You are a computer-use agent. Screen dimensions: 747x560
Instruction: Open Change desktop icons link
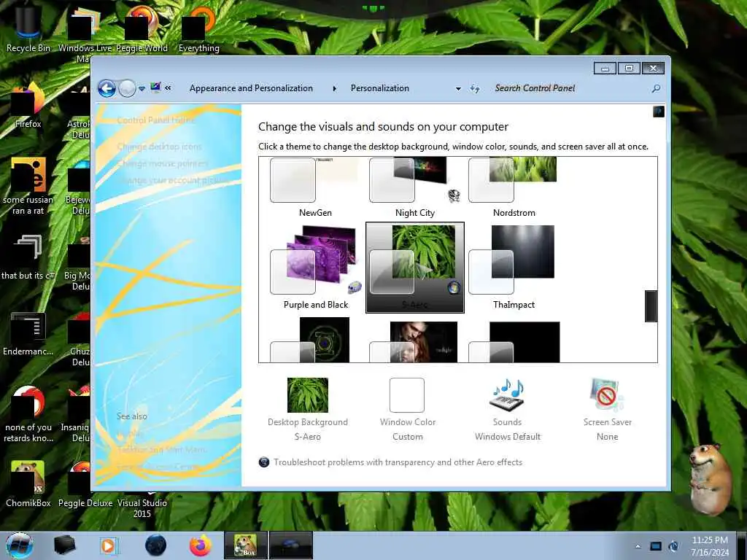pos(160,147)
